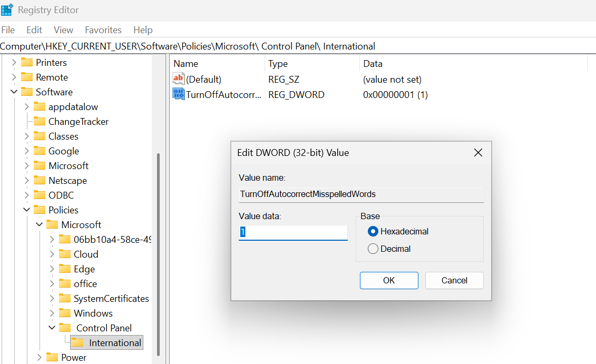Click the registry path address bar
Image resolution: width=596 pixels, height=364 pixels.
pyautogui.click(x=298, y=46)
